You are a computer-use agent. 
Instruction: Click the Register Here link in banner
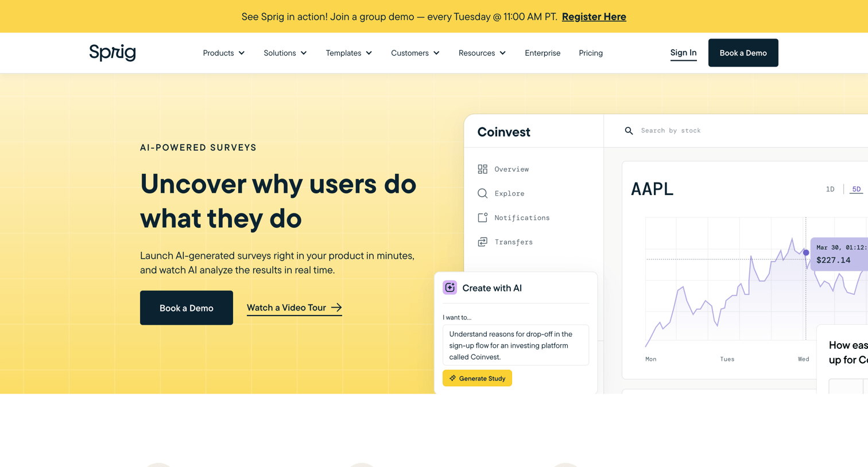(x=594, y=17)
